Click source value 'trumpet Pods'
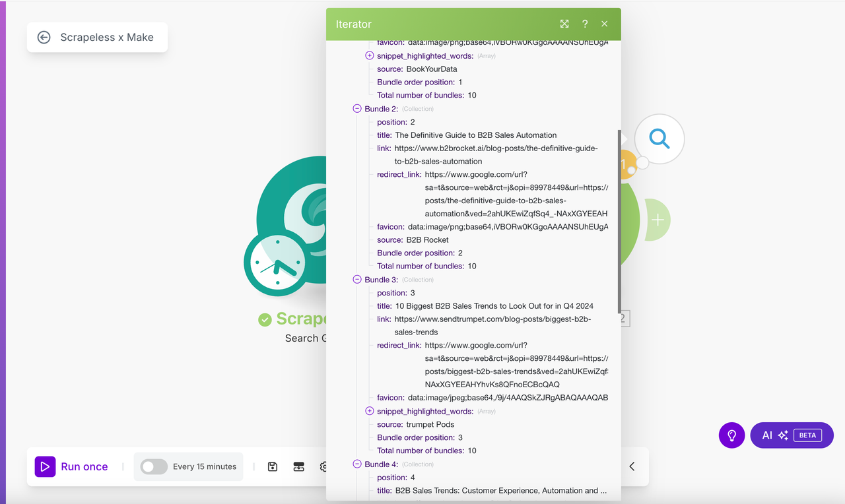 click(430, 424)
